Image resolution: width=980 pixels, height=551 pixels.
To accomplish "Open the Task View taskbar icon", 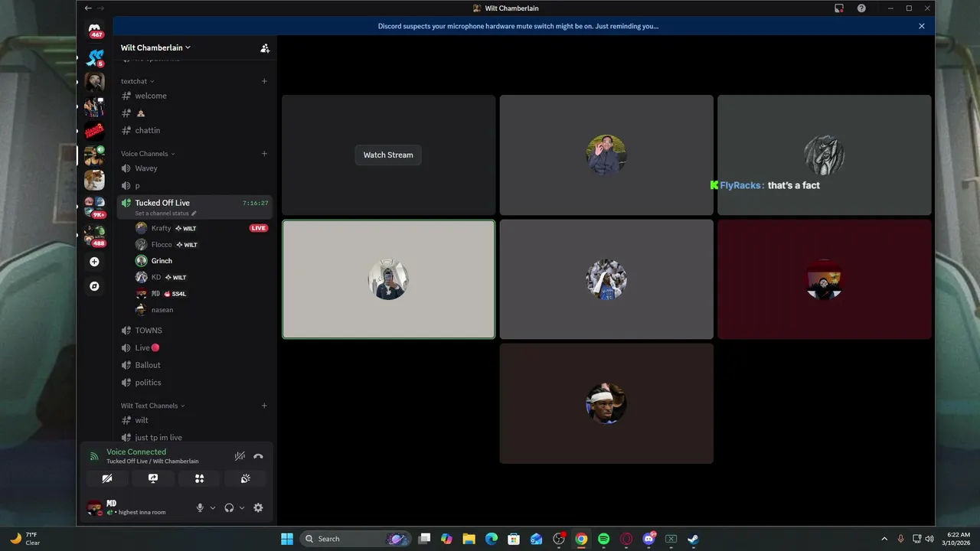I will tap(424, 539).
